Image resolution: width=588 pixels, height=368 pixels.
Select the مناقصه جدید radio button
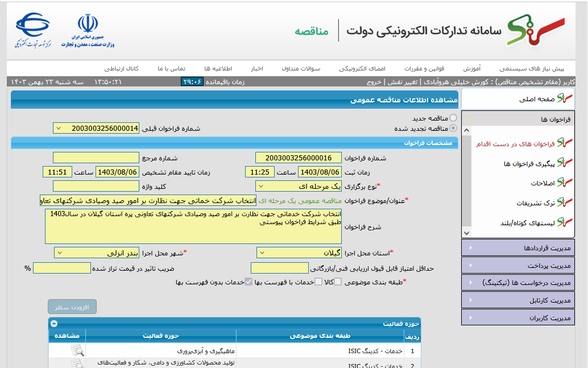tap(453, 118)
